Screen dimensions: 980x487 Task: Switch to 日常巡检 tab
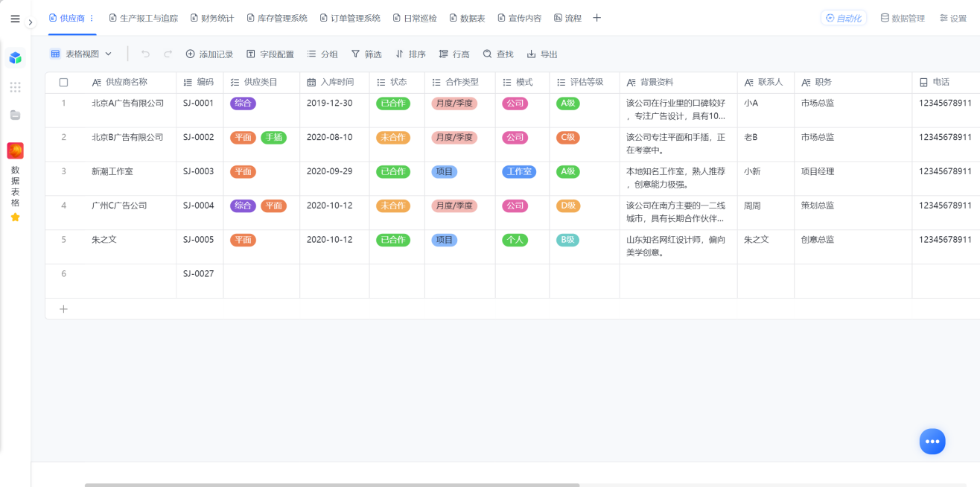coord(415,18)
